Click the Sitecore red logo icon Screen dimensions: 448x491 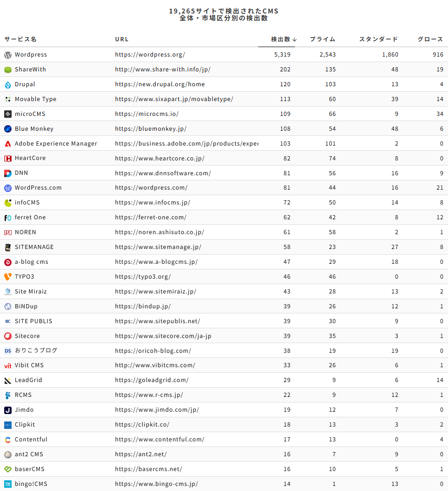pos(8,336)
